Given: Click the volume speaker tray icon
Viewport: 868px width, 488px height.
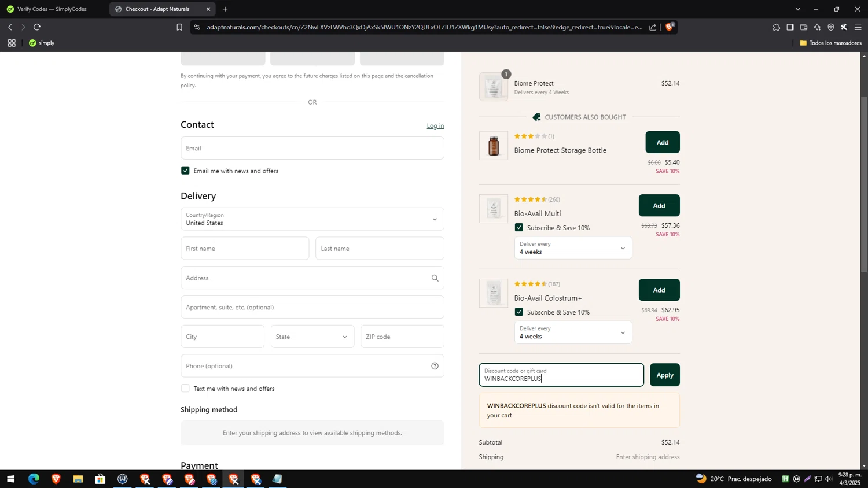Looking at the screenshot, I should pos(829,479).
